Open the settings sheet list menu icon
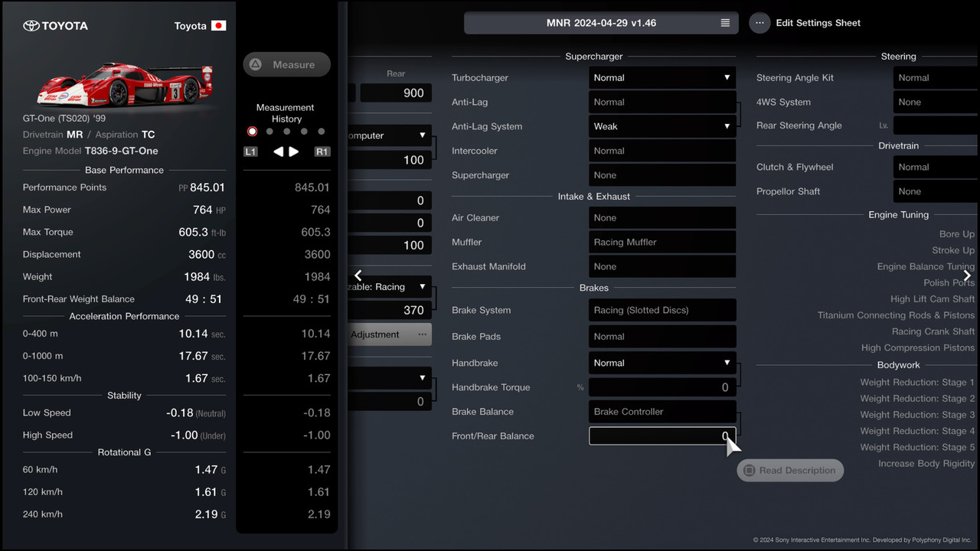Screen dimensions: 980x551 pyautogui.click(x=725, y=23)
